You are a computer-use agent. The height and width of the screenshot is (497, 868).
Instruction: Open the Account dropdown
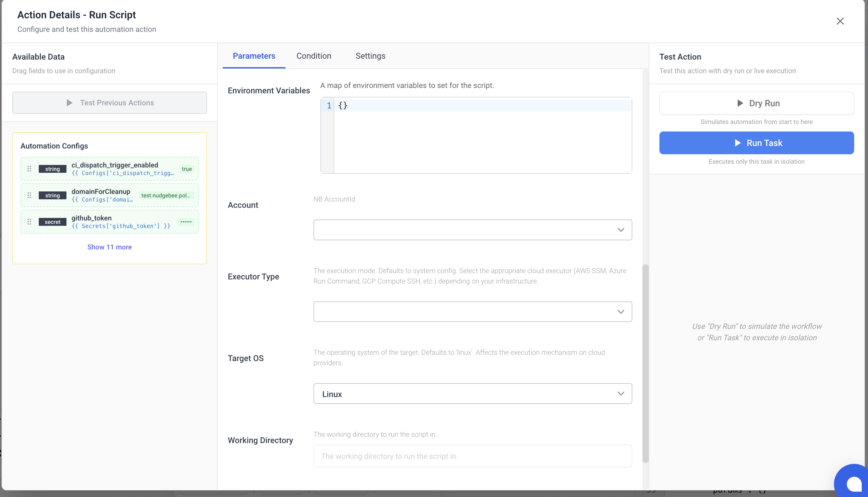point(473,230)
